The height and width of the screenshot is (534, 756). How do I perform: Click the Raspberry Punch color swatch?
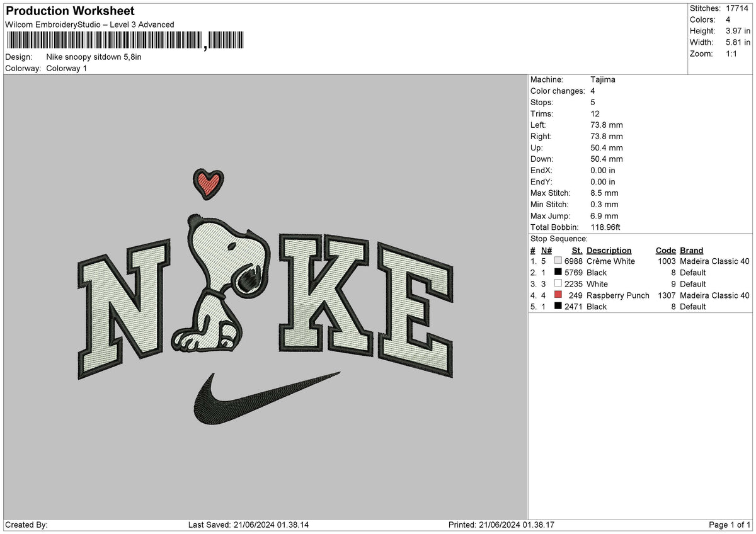pyautogui.click(x=558, y=295)
